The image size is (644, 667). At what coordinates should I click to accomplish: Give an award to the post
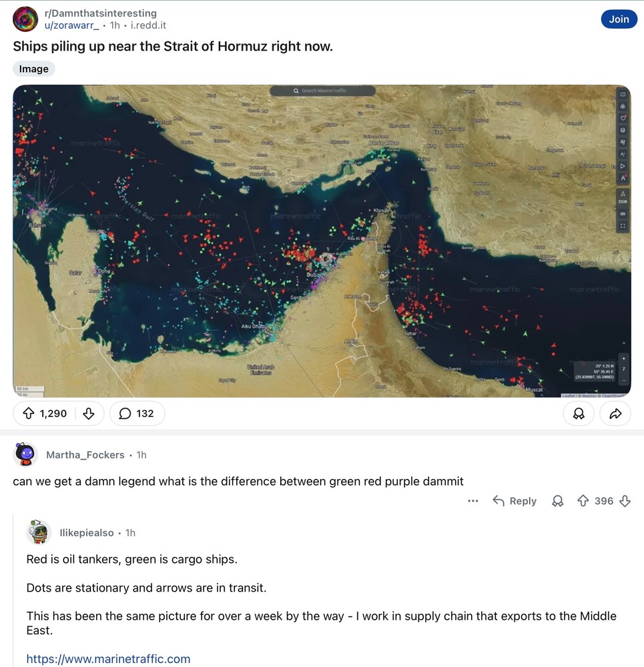pyautogui.click(x=579, y=414)
